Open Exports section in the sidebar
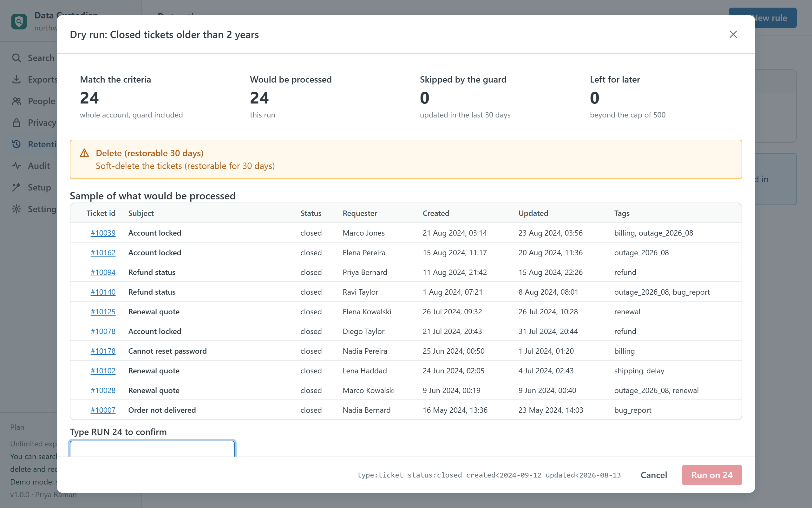Screen dimensions: 812x508 43,79
